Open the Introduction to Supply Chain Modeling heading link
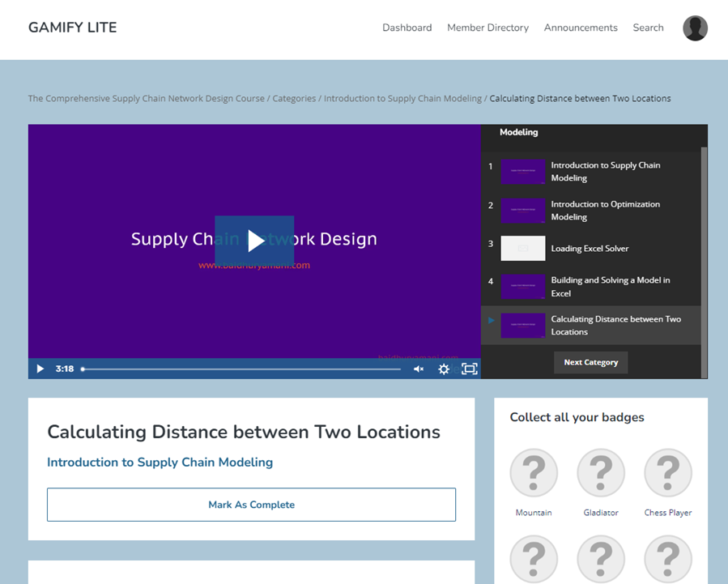This screenshot has width=728, height=584. point(160,463)
